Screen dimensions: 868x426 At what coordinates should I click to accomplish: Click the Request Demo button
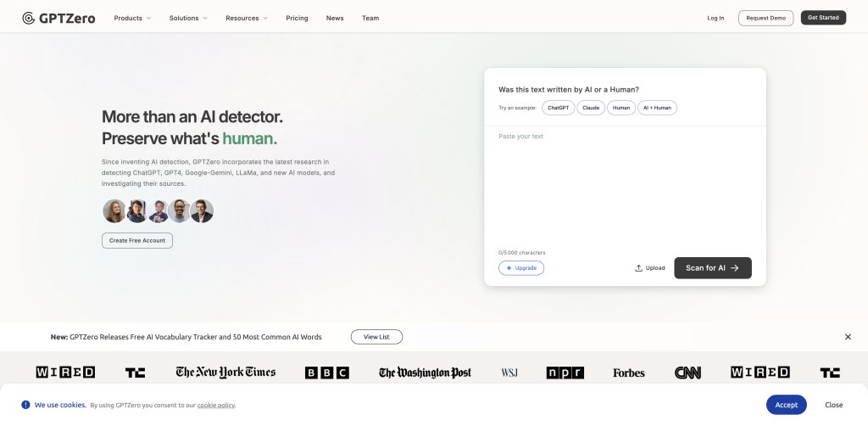tap(765, 18)
